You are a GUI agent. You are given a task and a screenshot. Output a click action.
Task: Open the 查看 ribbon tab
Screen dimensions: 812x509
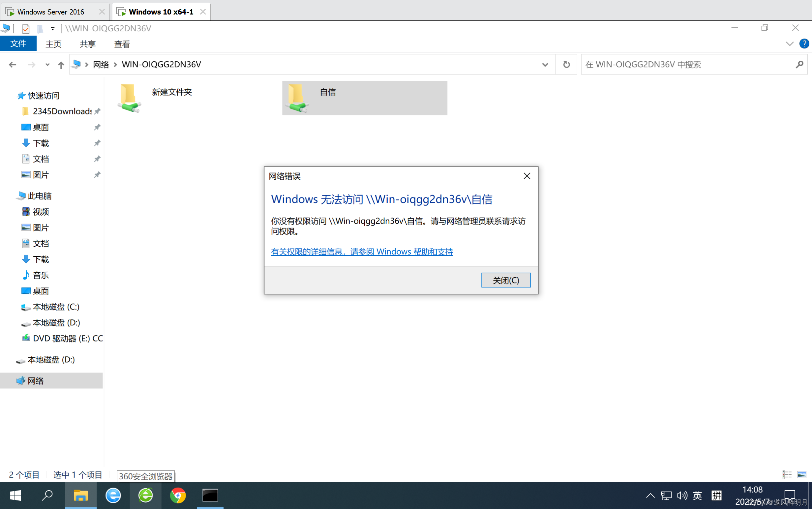pyautogui.click(x=122, y=44)
